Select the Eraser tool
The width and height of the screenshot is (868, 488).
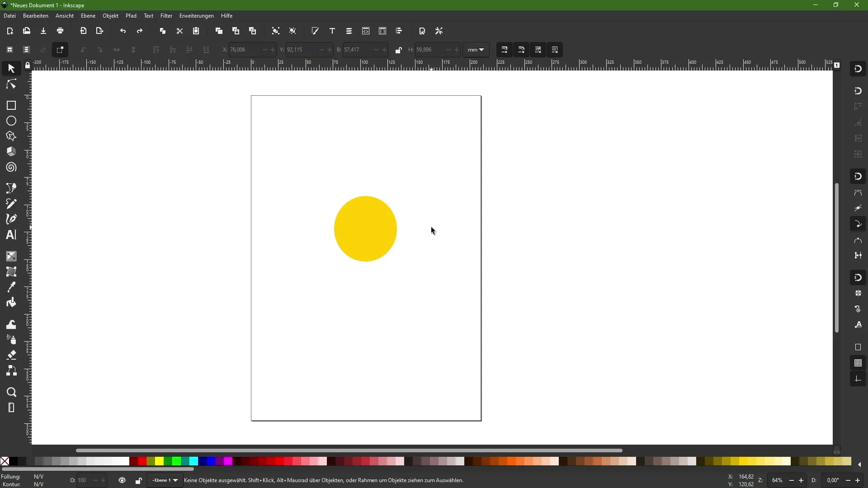pos(11,355)
